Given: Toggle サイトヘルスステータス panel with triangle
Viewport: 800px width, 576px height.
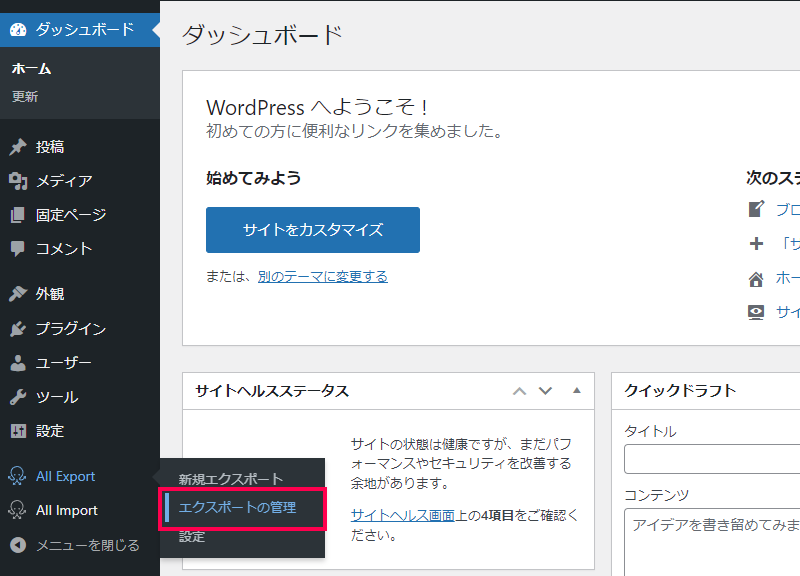Looking at the screenshot, I should (576, 391).
